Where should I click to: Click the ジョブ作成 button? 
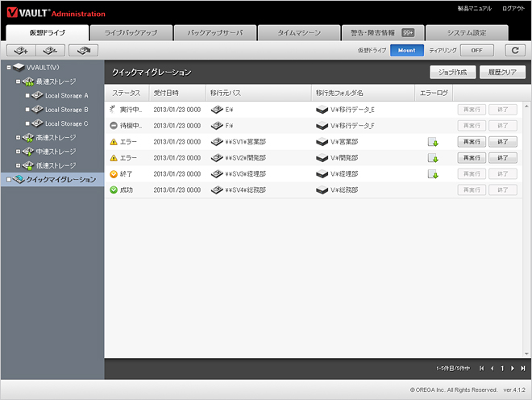(x=453, y=72)
